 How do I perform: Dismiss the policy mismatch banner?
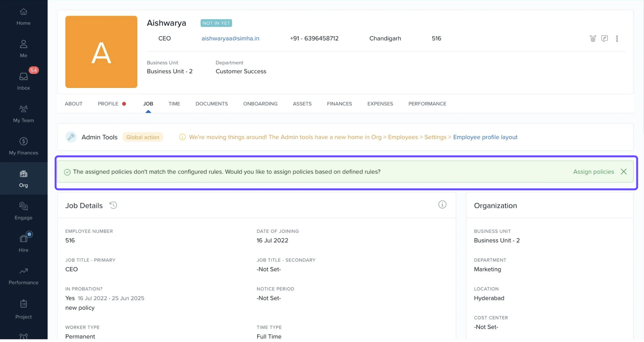point(623,172)
